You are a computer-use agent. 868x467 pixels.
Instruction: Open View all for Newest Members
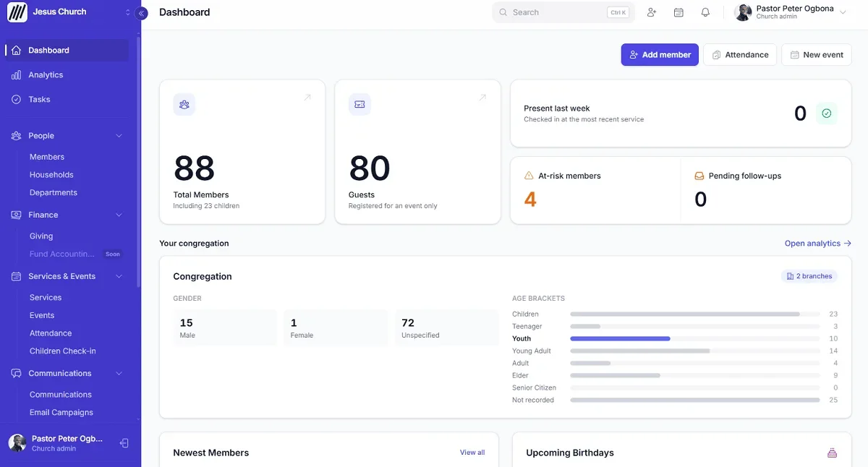pyautogui.click(x=472, y=453)
